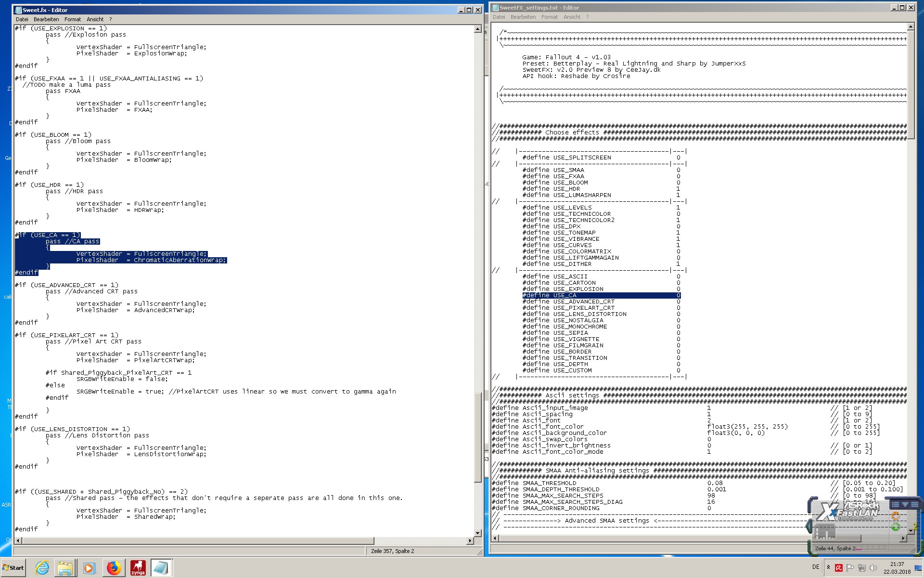Click the Avira antivirus tray icon
924x578 pixels.
pyautogui.click(x=839, y=568)
